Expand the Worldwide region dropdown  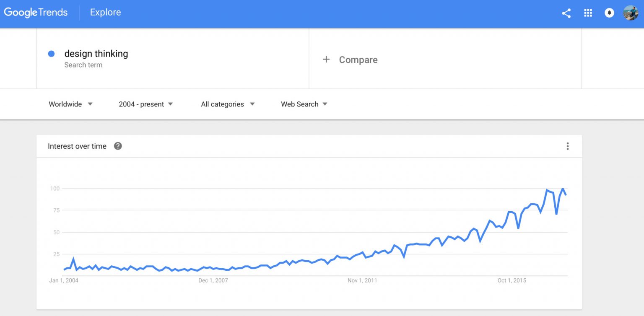coord(70,104)
